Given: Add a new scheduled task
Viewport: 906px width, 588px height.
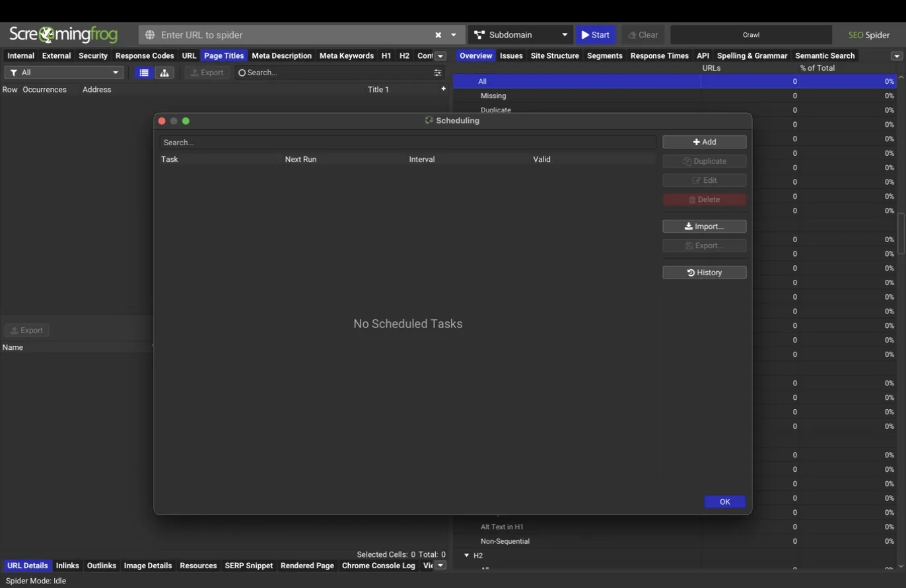Looking at the screenshot, I should (x=705, y=142).
